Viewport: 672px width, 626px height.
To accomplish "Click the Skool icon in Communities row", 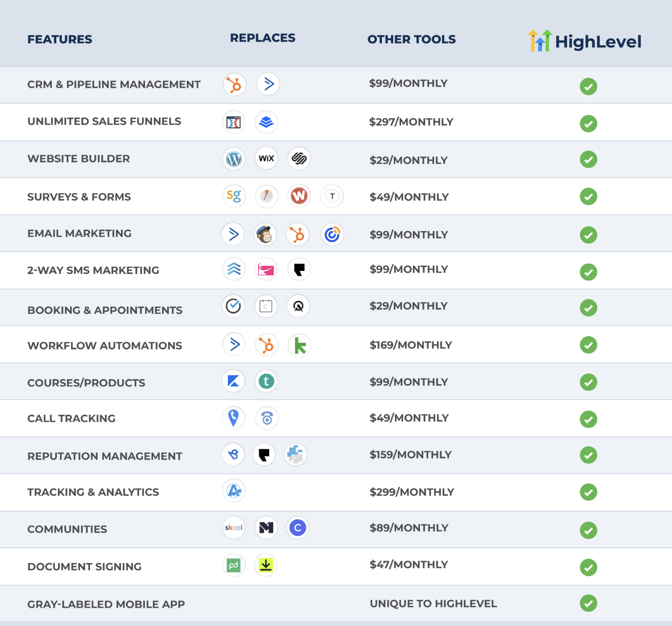I will coord(234,527).
